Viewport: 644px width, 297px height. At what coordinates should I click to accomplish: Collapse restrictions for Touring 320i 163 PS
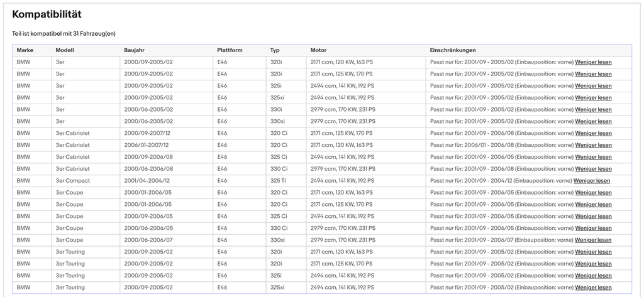(x=593, y=252)
